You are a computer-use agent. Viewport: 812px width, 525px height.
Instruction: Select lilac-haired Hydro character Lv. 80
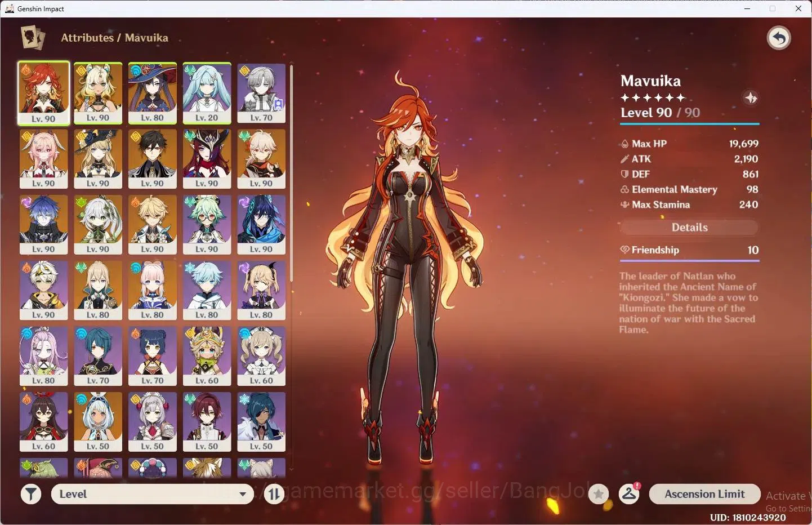(43, 357)
